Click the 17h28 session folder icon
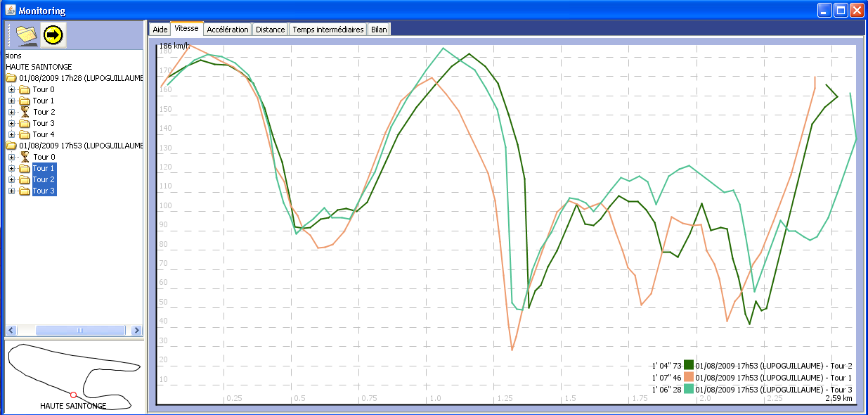The image size is (868, 415). [x=11, y=78]
